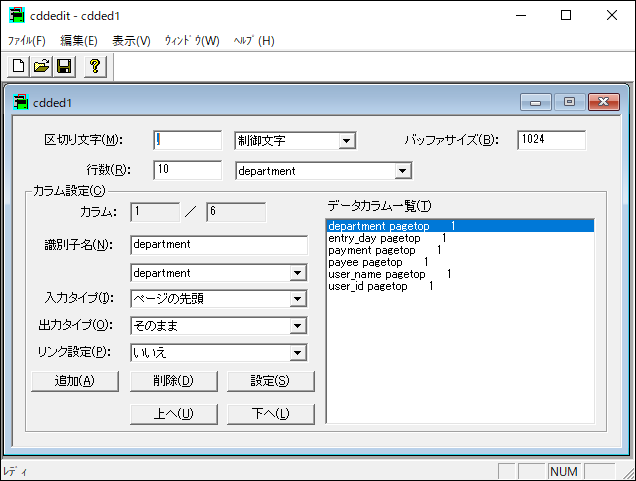Click the cddedit application title icon
Screen dimensions: 636x481
(x=16, y=15)
